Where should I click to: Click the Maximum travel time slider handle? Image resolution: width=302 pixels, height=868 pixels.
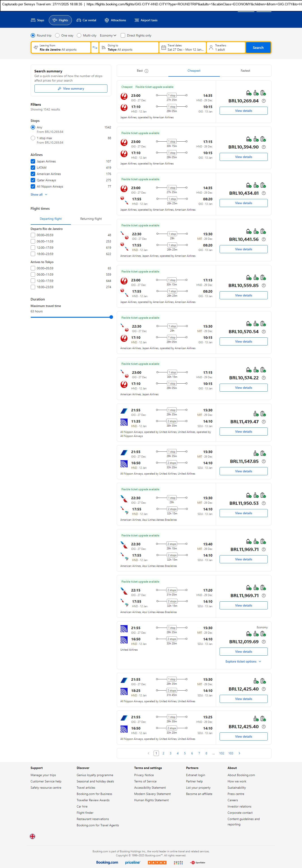coord(111,317)
